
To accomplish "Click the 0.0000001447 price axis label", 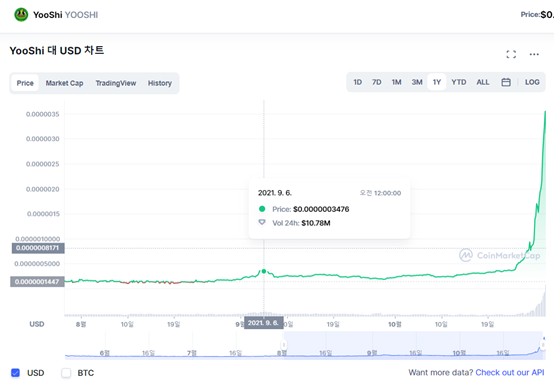I will tap(37, 282).
